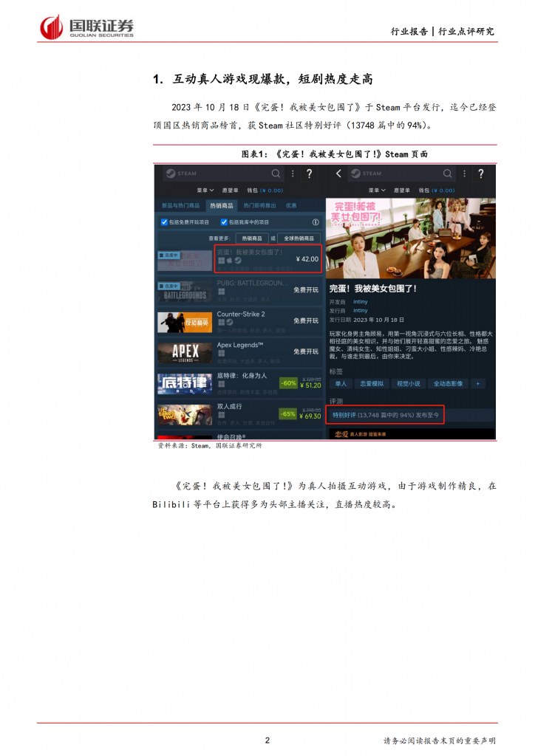
Task: Click the 全动态影像 tag
Action: pyautogui.click(x=448, y=384)
